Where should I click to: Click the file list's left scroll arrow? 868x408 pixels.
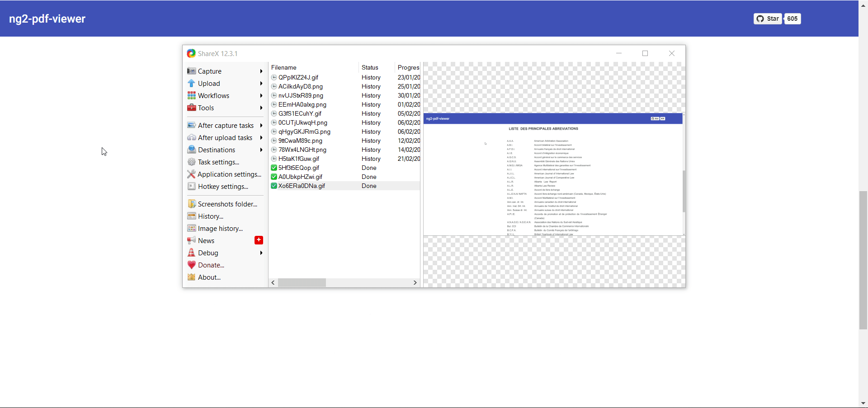click(273, 282)
